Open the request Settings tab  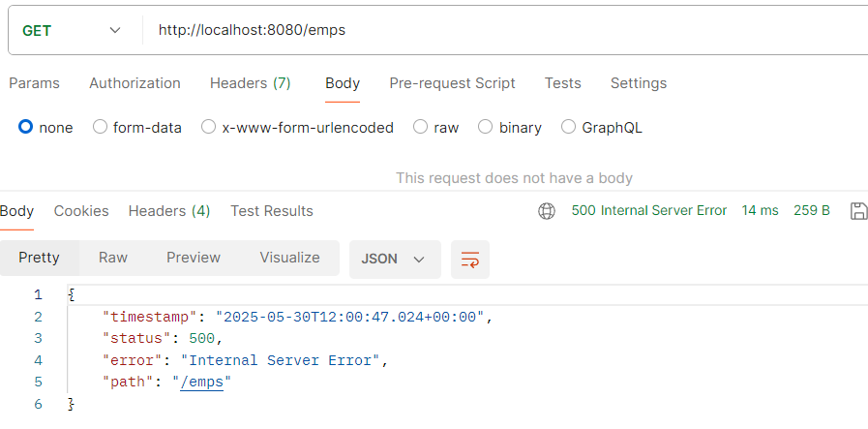click(639, 83)
